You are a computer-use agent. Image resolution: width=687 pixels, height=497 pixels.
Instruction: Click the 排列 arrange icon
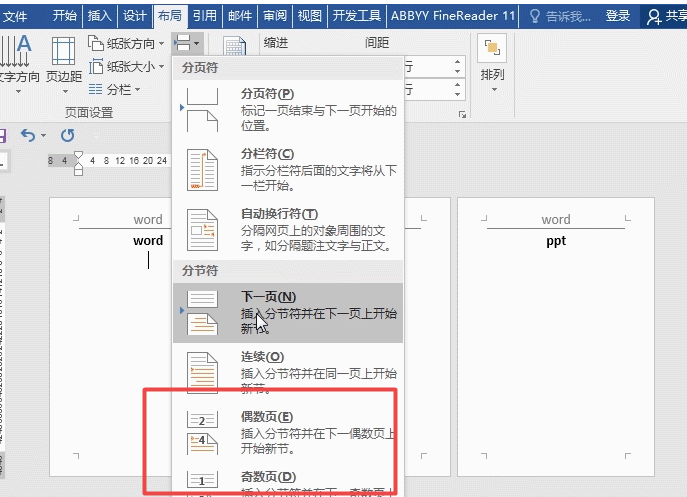[492, 48]
